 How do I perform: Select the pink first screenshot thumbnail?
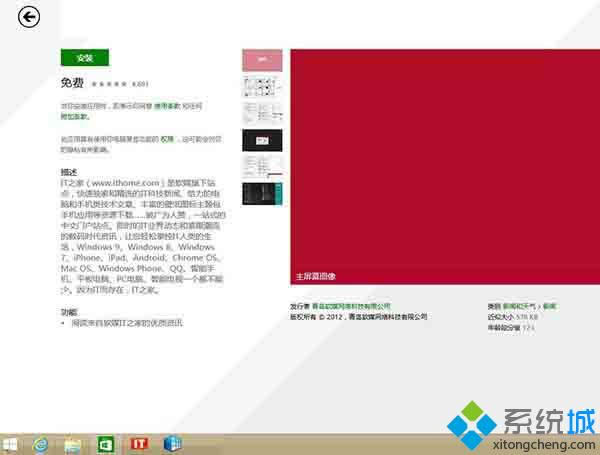(262, 60)
